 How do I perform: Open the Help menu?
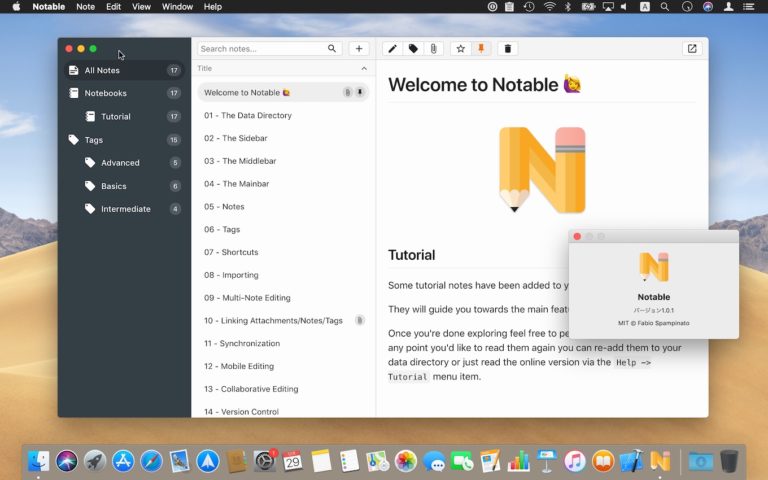click(213, 7)
